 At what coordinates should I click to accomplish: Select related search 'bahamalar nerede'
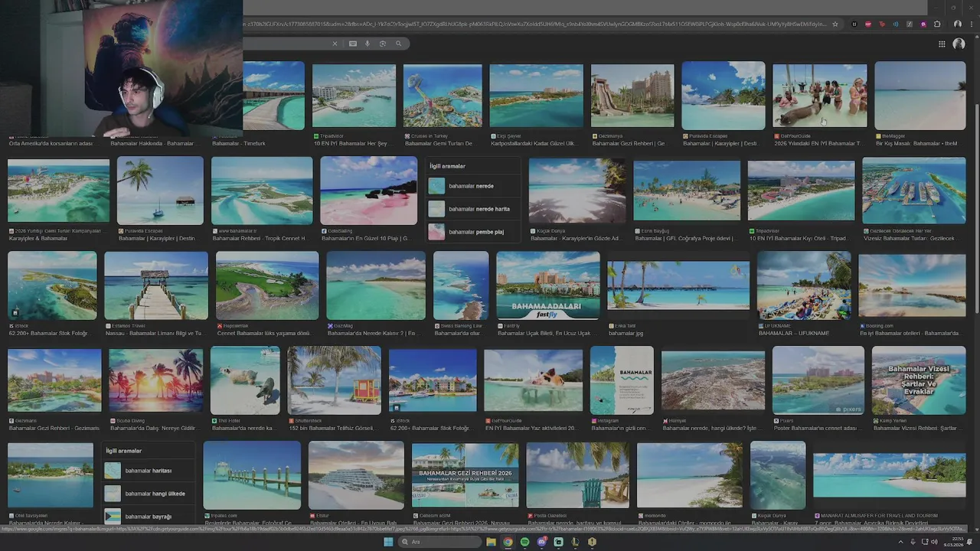point(472,186)
